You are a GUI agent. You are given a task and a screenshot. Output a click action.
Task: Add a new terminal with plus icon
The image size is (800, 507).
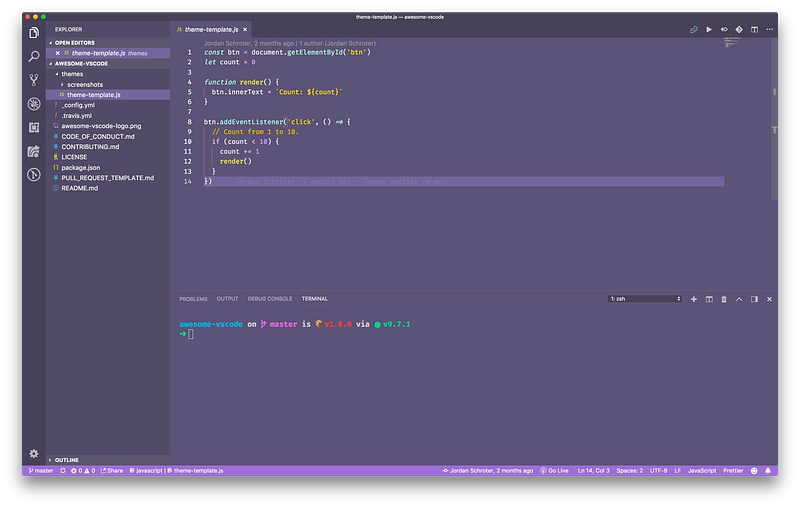click(694, 299)
